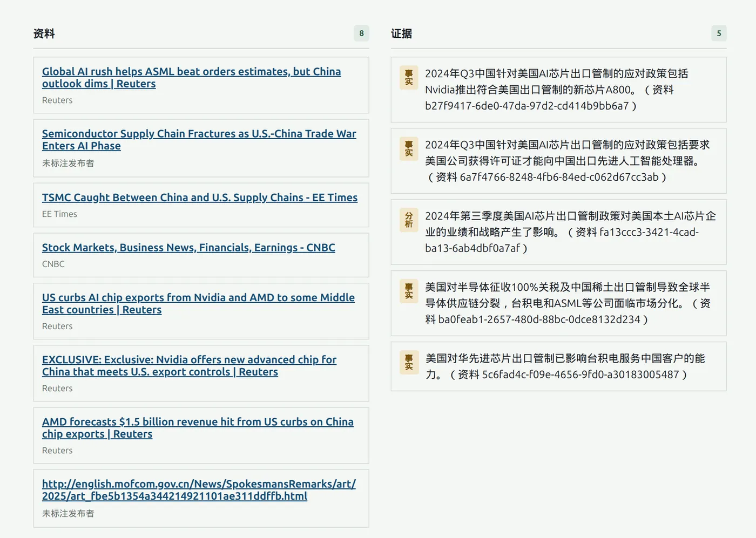Open the Nvidia new advanced chip exclusive link
The height and width of the screenshot is (538, 756).
[189, 366]
